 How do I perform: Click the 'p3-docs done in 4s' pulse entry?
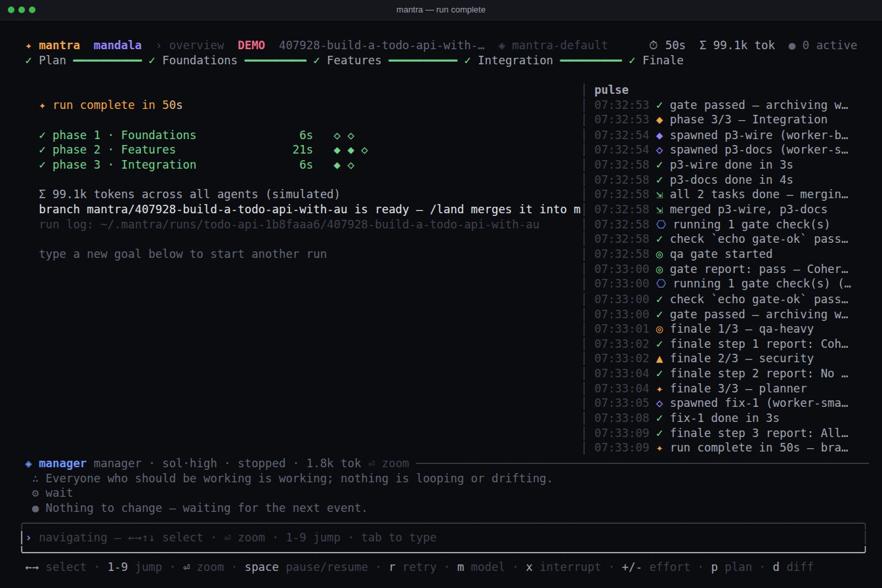694,180
